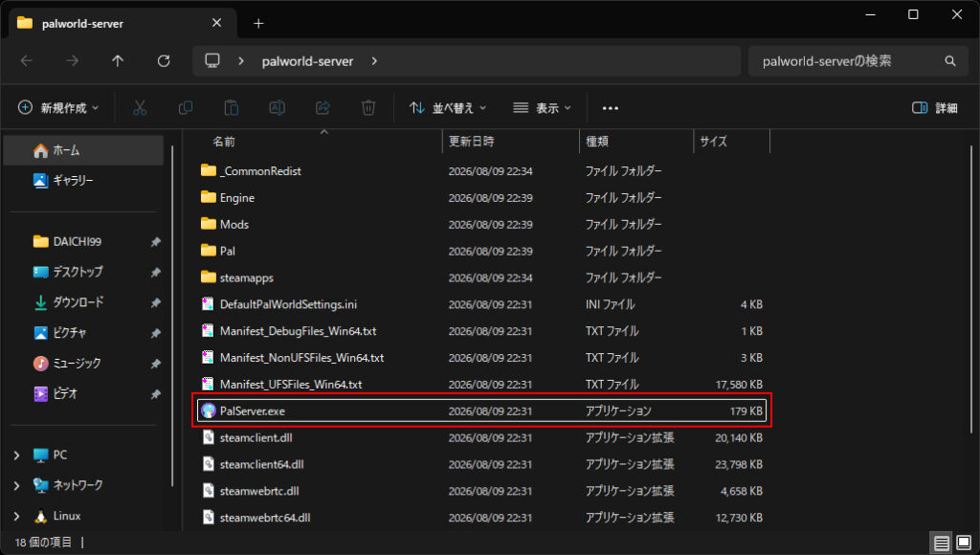Click the Paste clipboard icon
Image resolution: width=980 pixels, height=555 pixels.
click(232, 108)
